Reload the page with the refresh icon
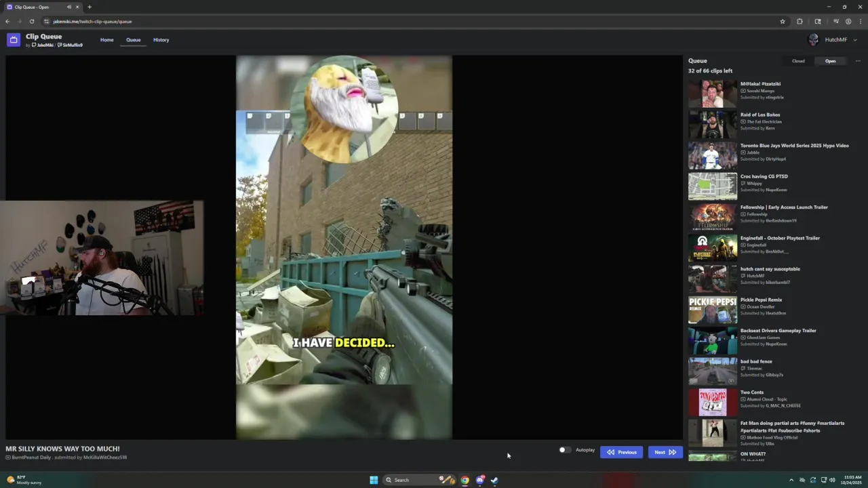The image size is (868, 488). tap(31, 21)
